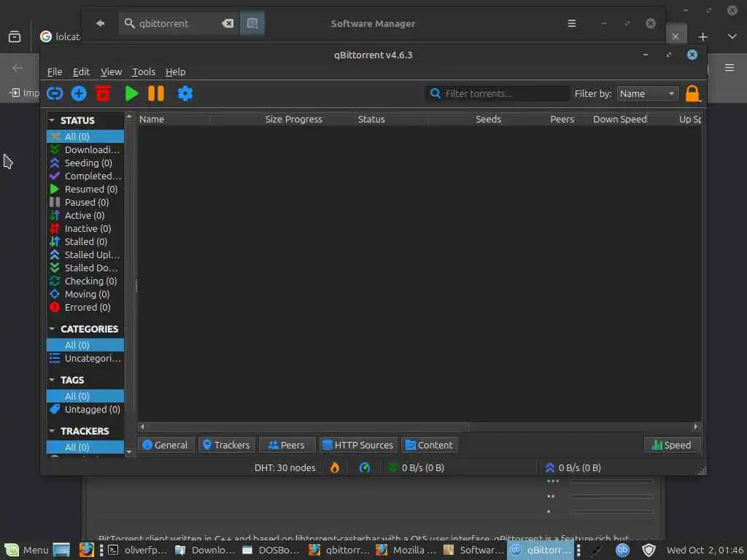This screenshot has height=560, width=747.
Task: Open Software Manager hamburger menu
Action: point(572,23)
